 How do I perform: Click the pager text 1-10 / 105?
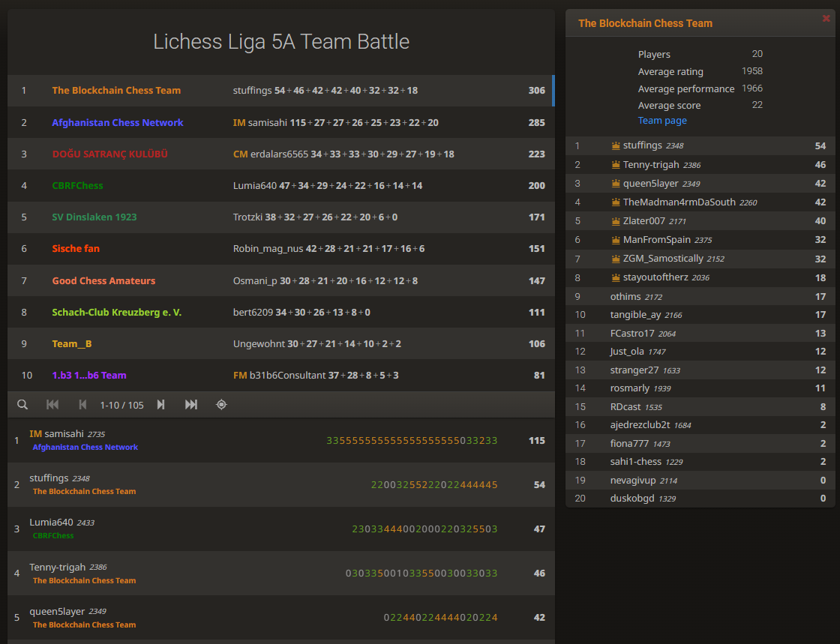point(121,406)
